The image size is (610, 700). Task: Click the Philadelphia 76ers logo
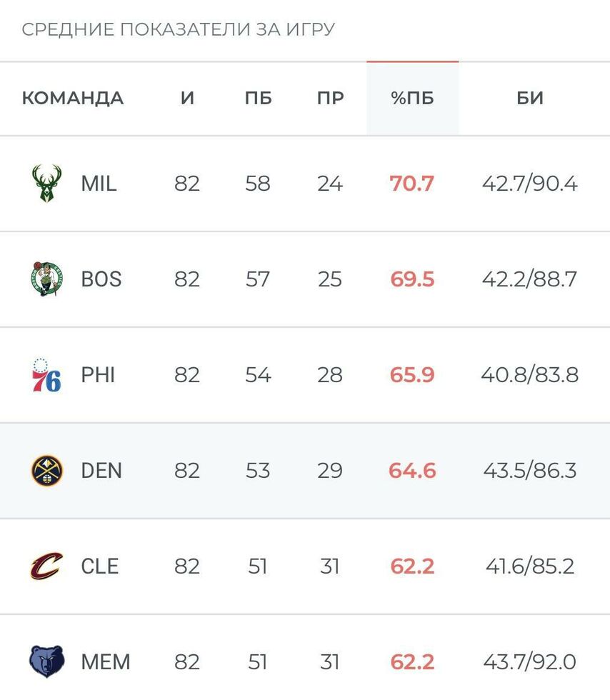pyautogui.click(x=46, y=375)
